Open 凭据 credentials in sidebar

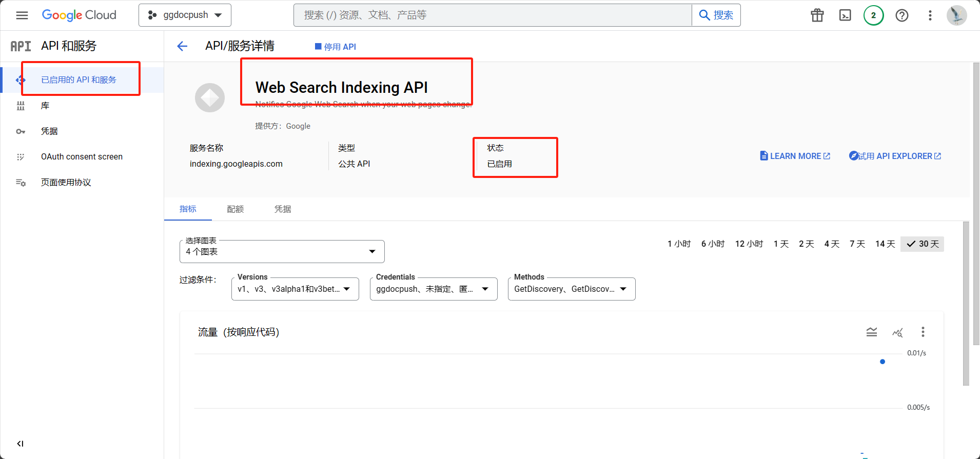[82, 131]
